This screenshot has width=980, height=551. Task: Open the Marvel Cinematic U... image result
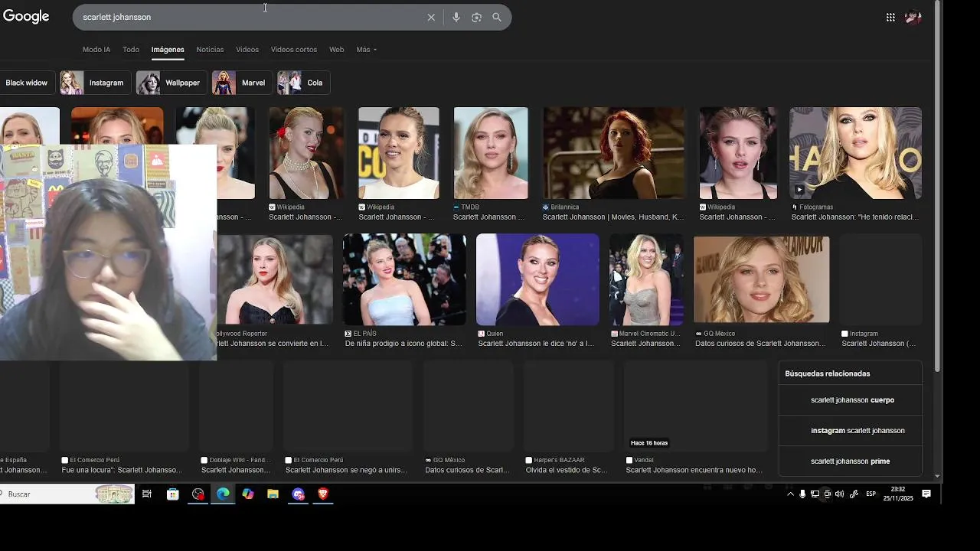point(646,279)
